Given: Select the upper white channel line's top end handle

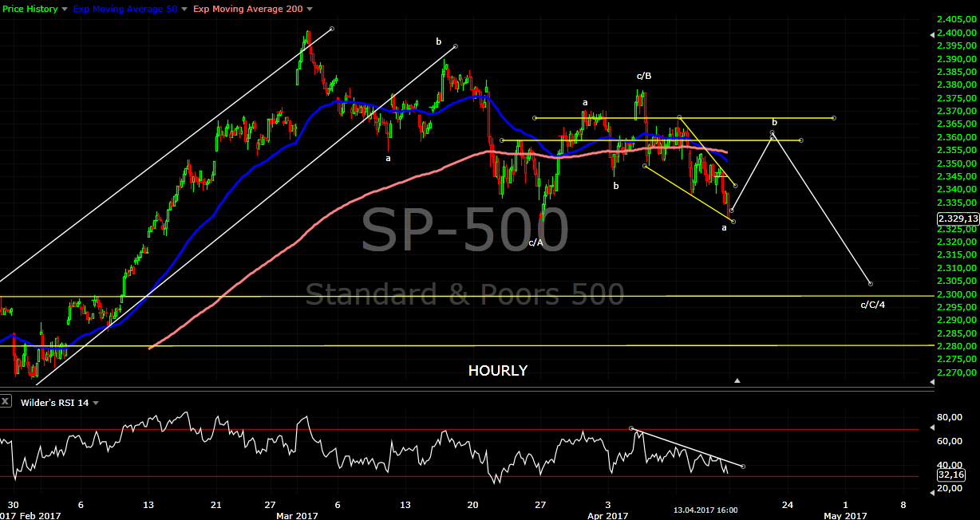Looking at the screenshot, I should pyautogui.click(x=331, y=29).
